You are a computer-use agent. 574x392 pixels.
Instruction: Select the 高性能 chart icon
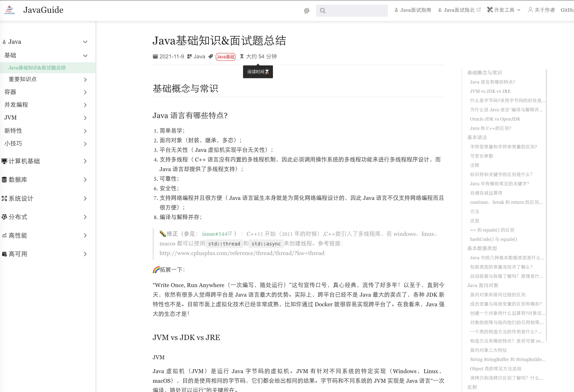coord(4,235)
